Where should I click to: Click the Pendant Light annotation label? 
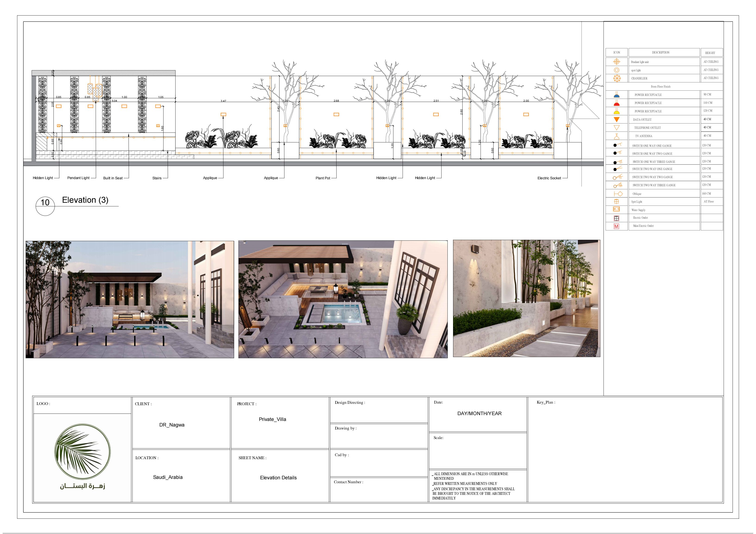point(78,178)
